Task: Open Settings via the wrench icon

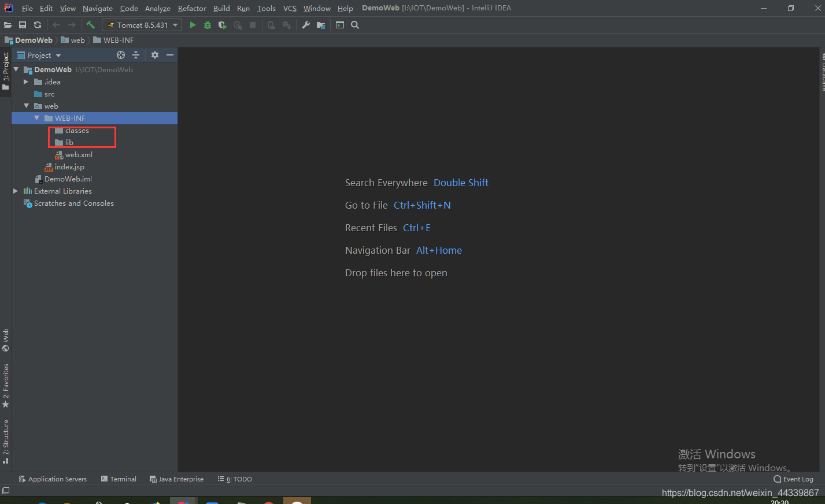Action: [306, 25]
